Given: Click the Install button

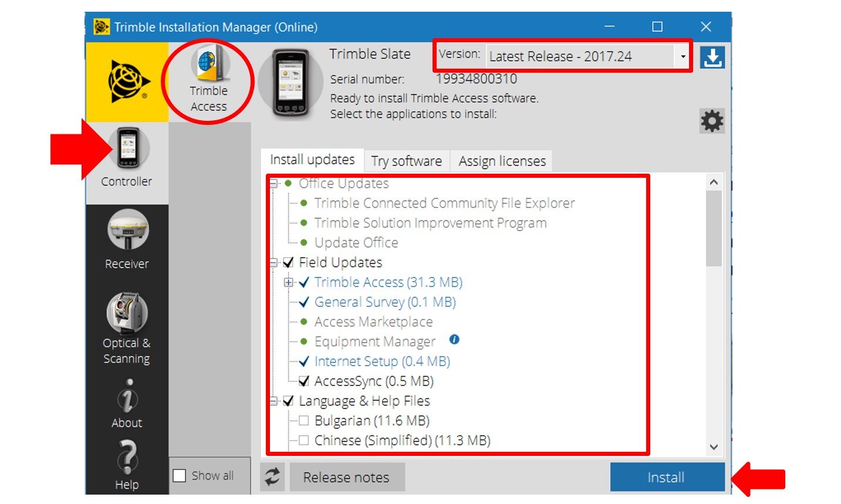Looking at the screenshot, I should [x=667, y=477].
